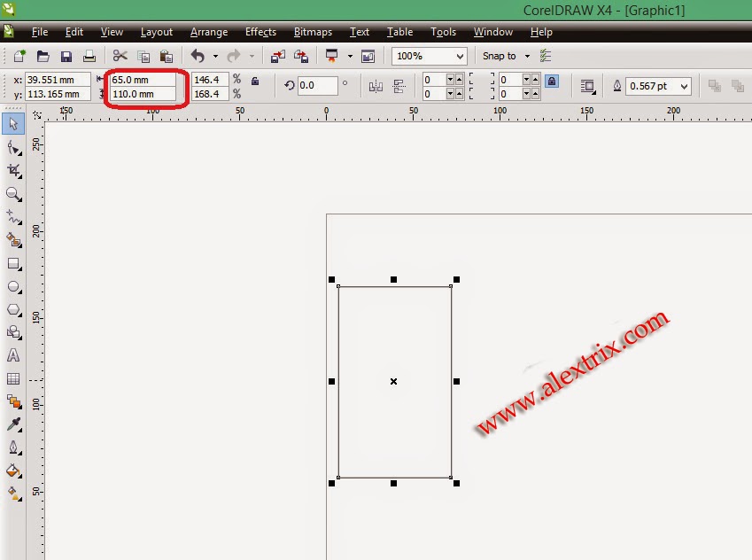The height and width of the screenshot is (560, 752).
Task: Open the File menu
Action: coord(39,32)
